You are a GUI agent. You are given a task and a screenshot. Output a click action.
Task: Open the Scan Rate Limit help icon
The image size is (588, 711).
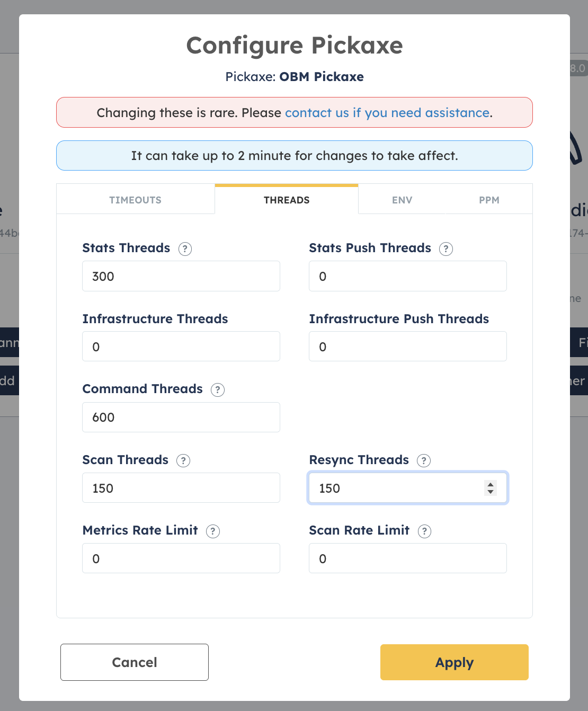[424, 531]
